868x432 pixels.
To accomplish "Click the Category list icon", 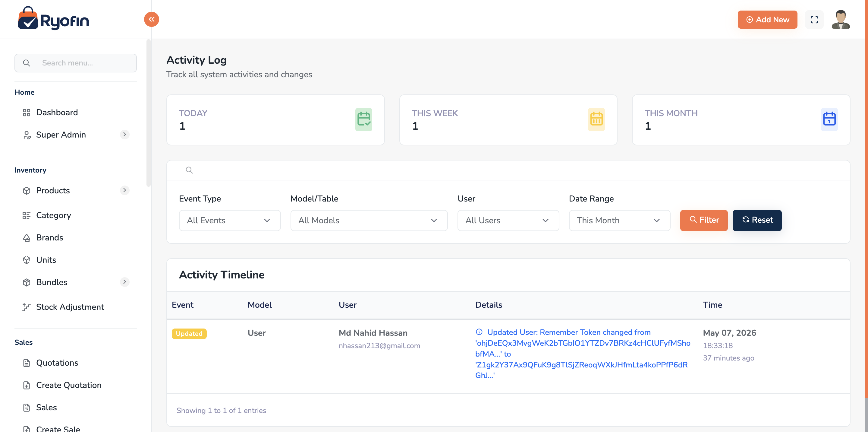I will [x=26, y=215].
